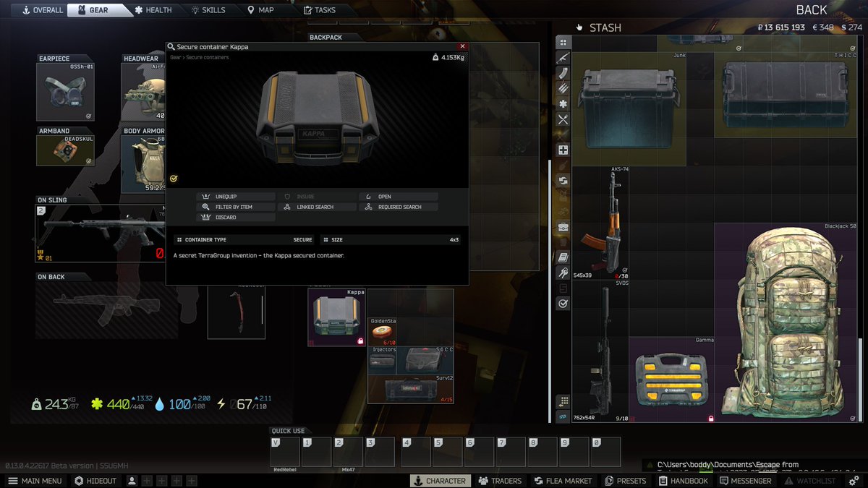
Task: Select weapon in On Sling slot
Action: tap(101, 233)
